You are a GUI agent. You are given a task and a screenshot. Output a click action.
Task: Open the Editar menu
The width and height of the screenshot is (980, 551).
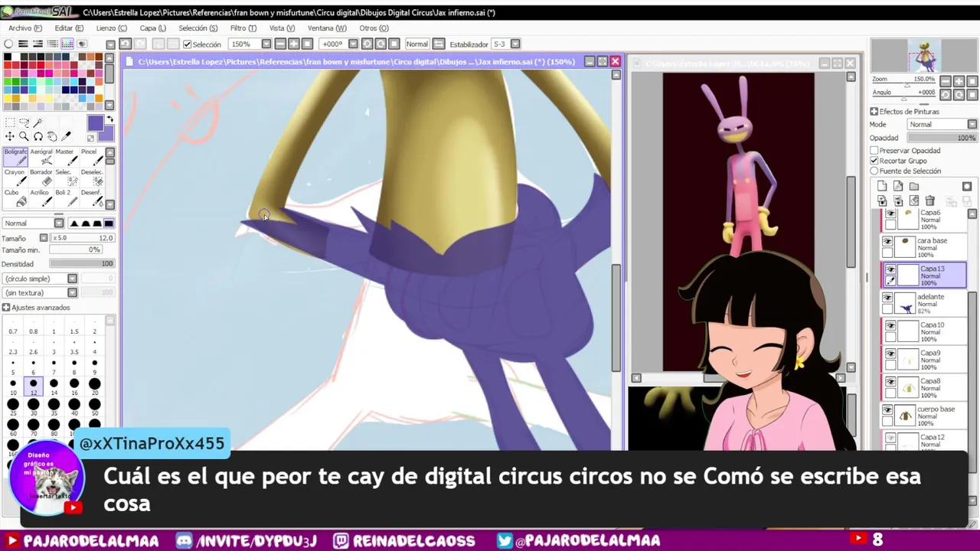[x=69, y=28]
